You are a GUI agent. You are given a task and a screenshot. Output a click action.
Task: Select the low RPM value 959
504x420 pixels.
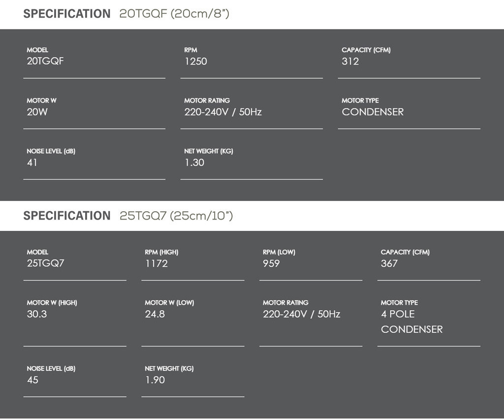point(271,263)
